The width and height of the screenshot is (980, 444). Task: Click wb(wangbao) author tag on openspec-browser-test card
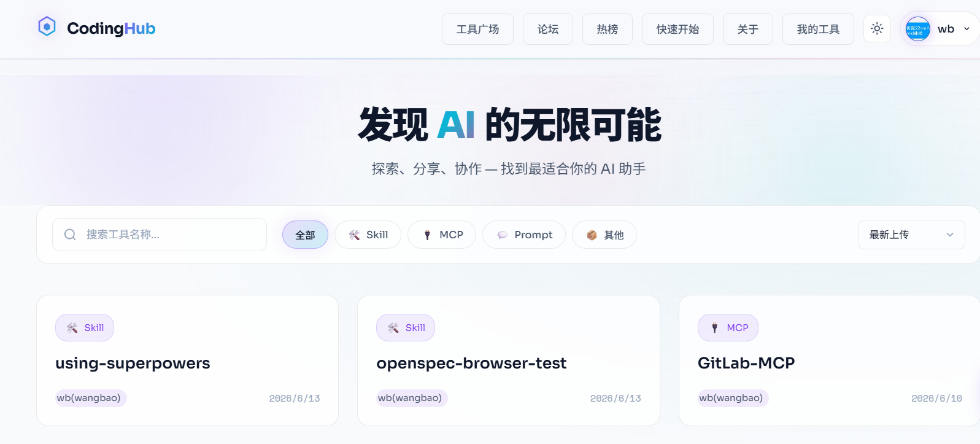click(x=412, y=398)
